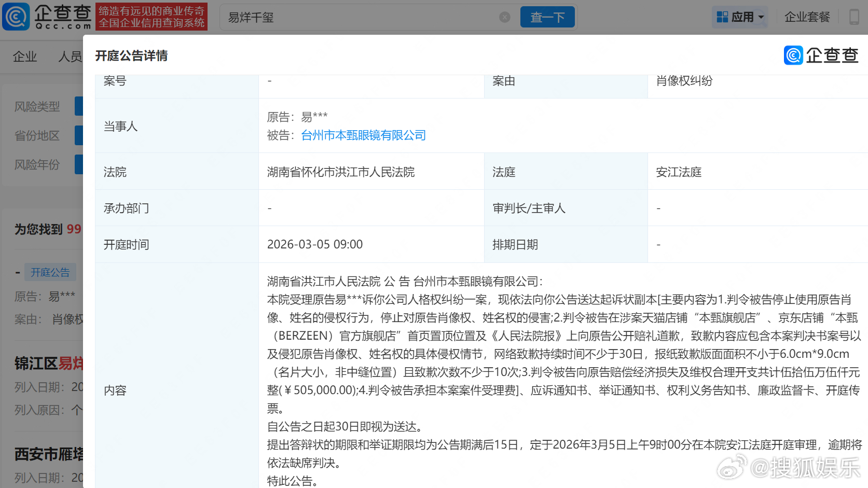The image size is (868, 488).
Task: Click the hearing time 2026-03-05 09:00
Action: pyautogui.click(x=315, y=244)
